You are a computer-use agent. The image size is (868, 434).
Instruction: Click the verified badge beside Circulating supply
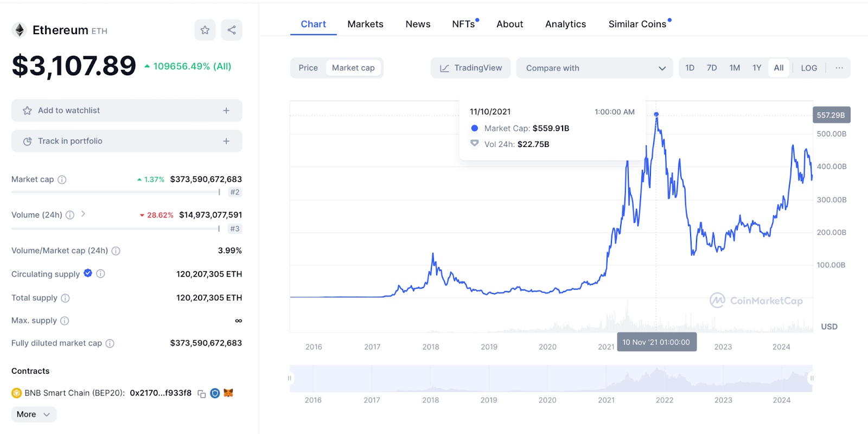pyautogui.click(x=88, y=273)
